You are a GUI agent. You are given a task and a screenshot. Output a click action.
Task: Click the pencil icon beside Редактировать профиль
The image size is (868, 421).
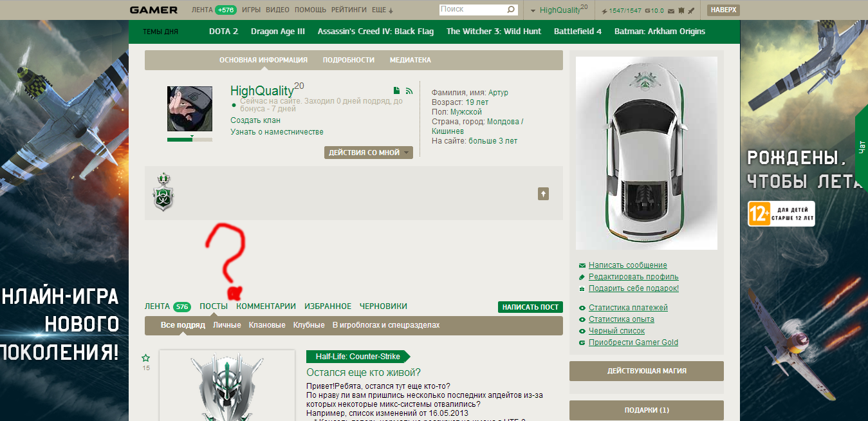click(x=582, y=277)
